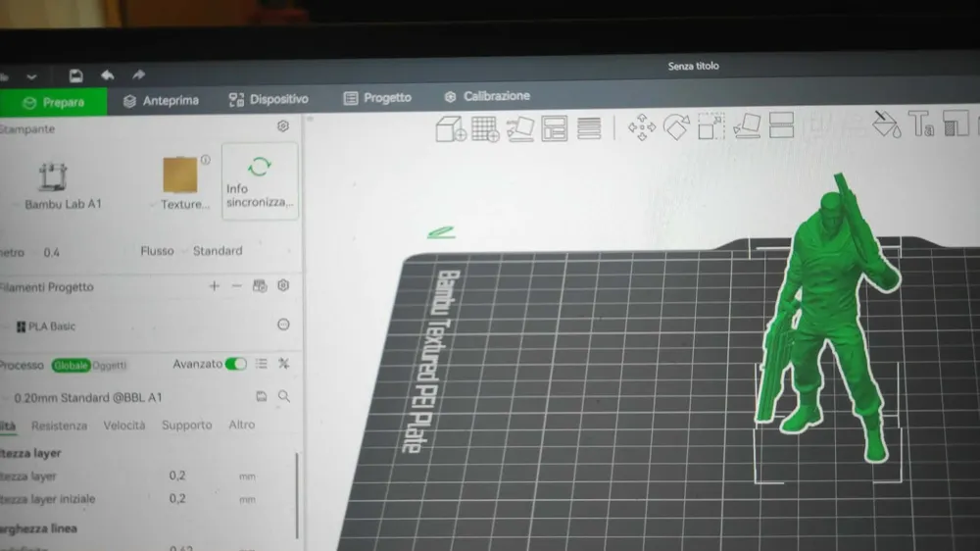The width and height of the screenshot is (980, 551).
Task: Toggle the Avanzato switch
Action: pos(235,364)
